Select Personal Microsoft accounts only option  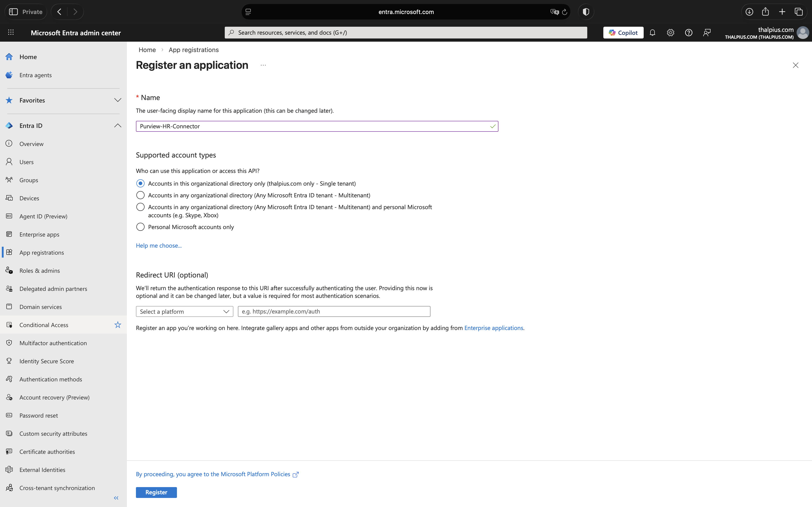click(140, 227)
